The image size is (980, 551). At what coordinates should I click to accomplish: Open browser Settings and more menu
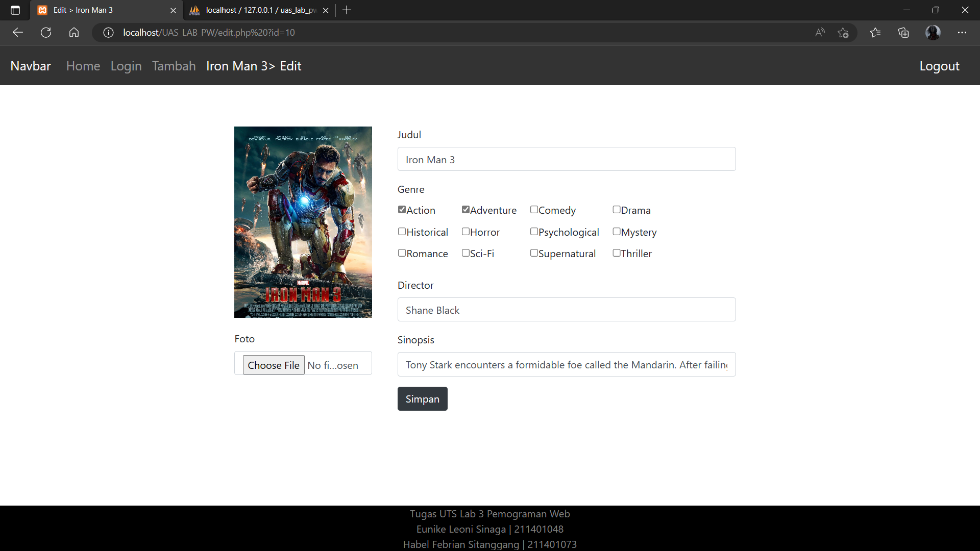pyautogui.click(x=962, y=33)
